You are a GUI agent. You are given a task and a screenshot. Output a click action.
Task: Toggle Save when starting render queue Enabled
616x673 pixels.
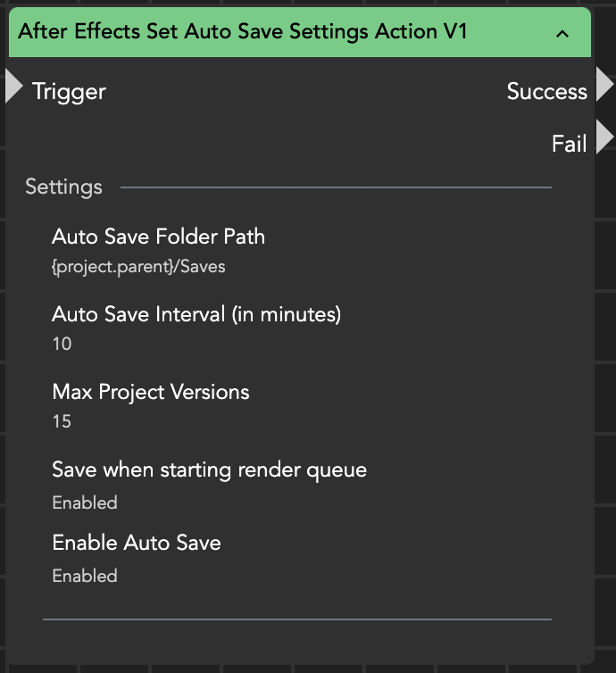85,503
